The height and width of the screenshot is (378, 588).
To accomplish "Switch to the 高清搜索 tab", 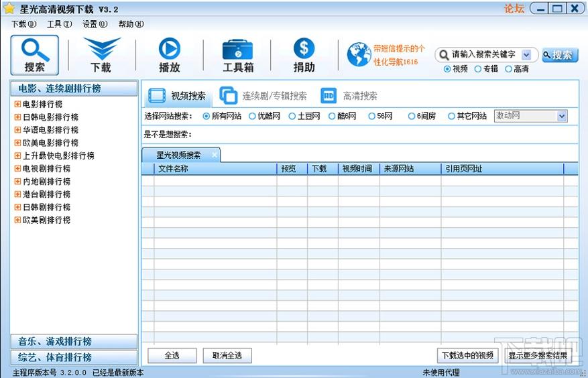I will pos(349,96).
